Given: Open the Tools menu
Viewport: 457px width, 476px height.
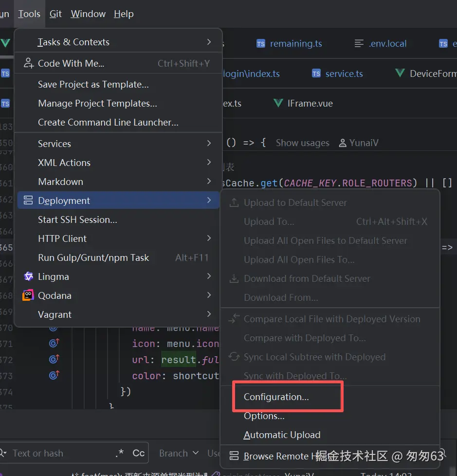Looking at the screenshot, I should pos(29,14).
